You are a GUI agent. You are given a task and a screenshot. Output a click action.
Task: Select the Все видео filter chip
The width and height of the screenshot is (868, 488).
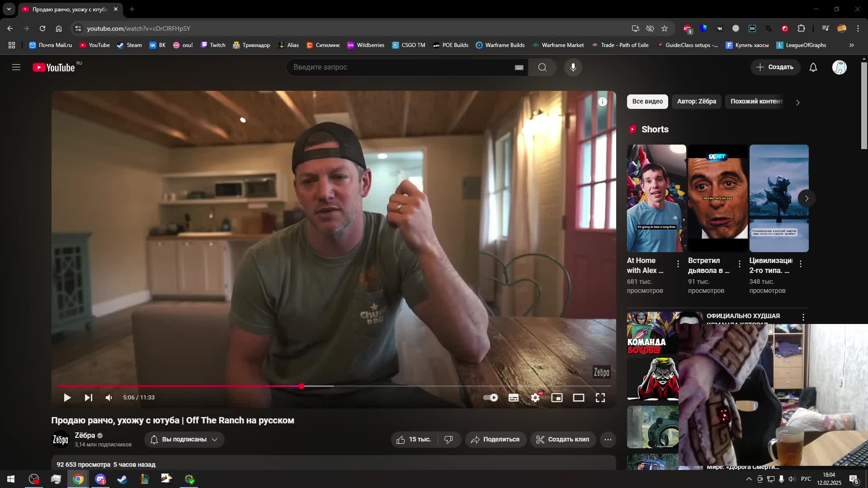pos(647,102)
